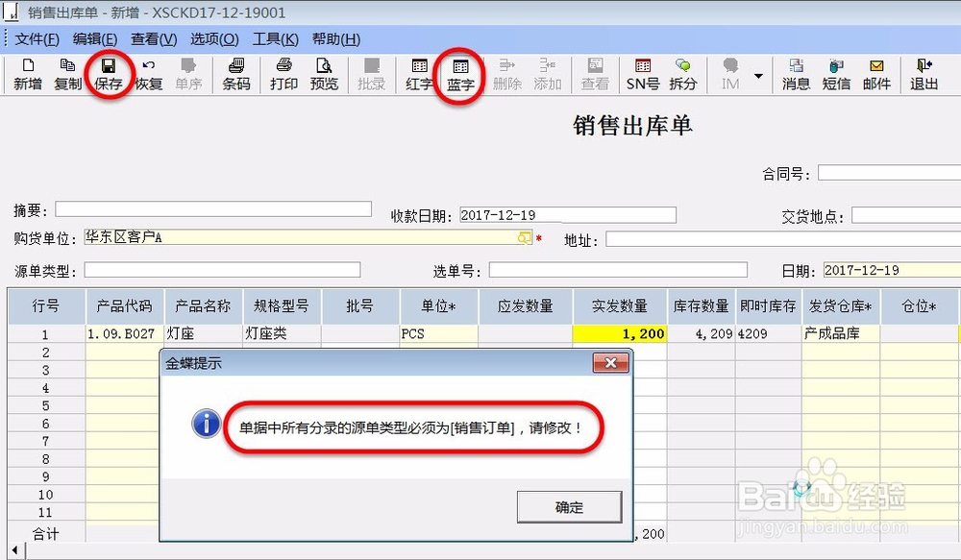The width and height of the screenshot is (961, 560).
Task: Click the 消息 message icon
Action: [x=796, y=75]
